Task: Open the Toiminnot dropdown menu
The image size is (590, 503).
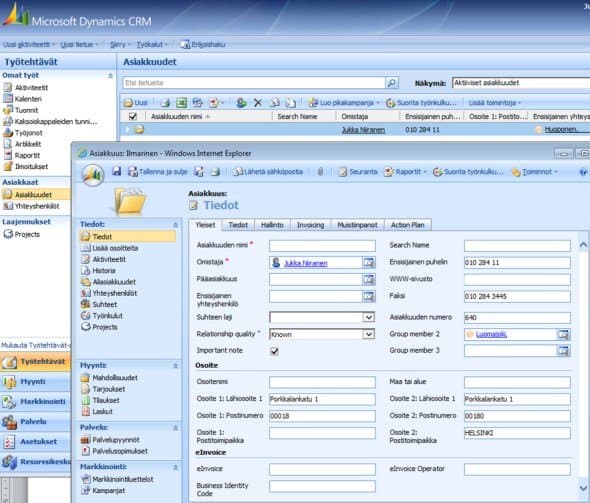Action: [535, 172]
